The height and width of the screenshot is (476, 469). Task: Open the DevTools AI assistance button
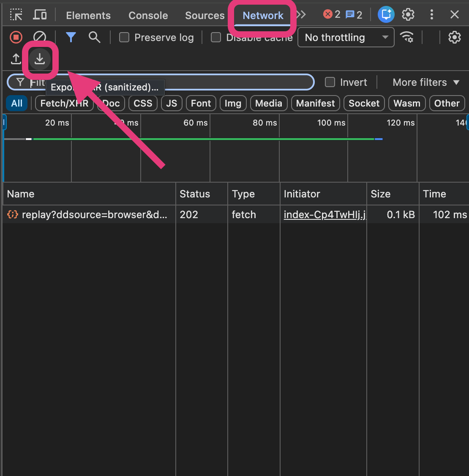(x=386, y=15)
